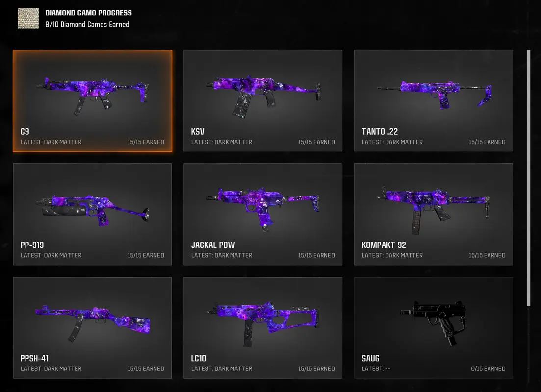The height and width of the screenshot is (392, 541).
Task: Open the JACKAL PDW weapon tile
Action: point(263,214)
